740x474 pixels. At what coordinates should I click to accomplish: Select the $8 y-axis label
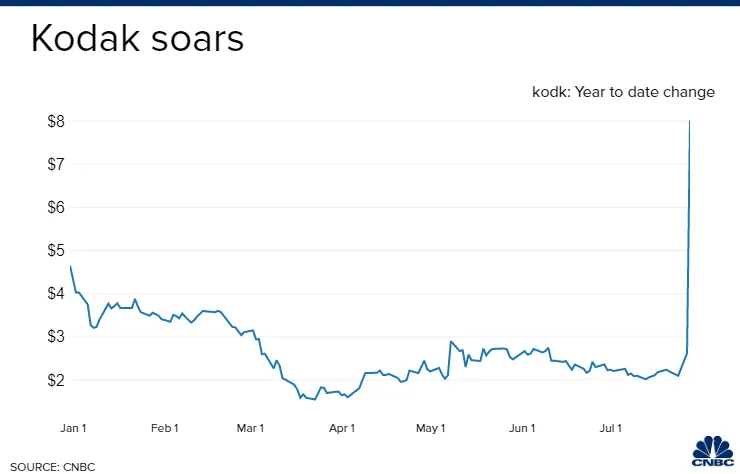point(55,122)
